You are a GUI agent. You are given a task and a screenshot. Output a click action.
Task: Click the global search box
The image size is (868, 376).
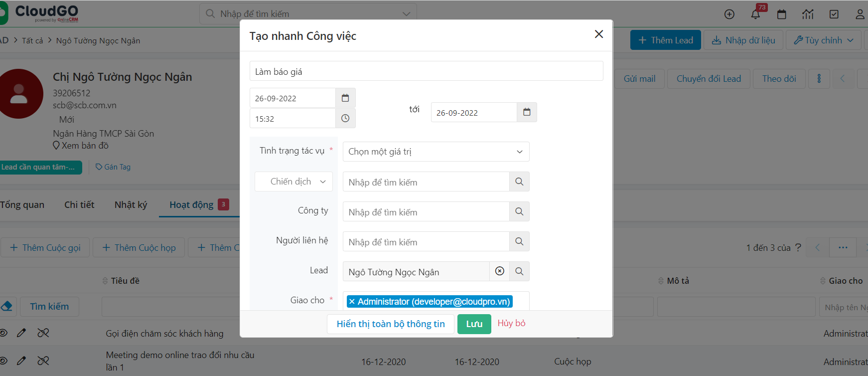(308, 13)
